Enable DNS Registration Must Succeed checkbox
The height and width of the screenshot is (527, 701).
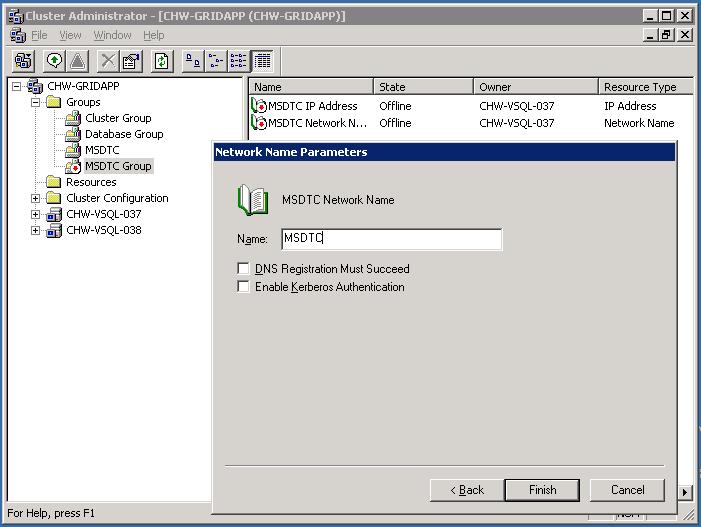(x=243, y=268)
